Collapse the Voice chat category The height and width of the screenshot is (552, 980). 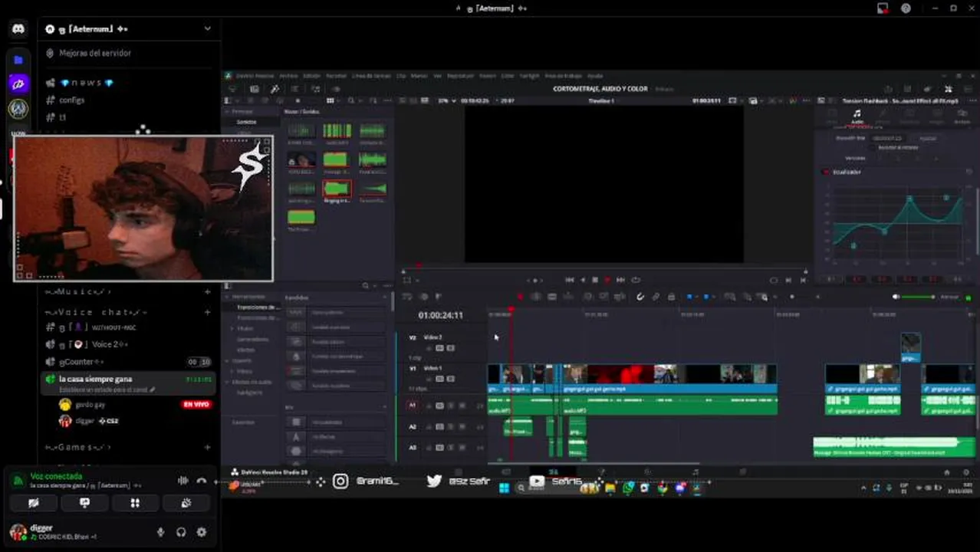[x=96, y=312]
